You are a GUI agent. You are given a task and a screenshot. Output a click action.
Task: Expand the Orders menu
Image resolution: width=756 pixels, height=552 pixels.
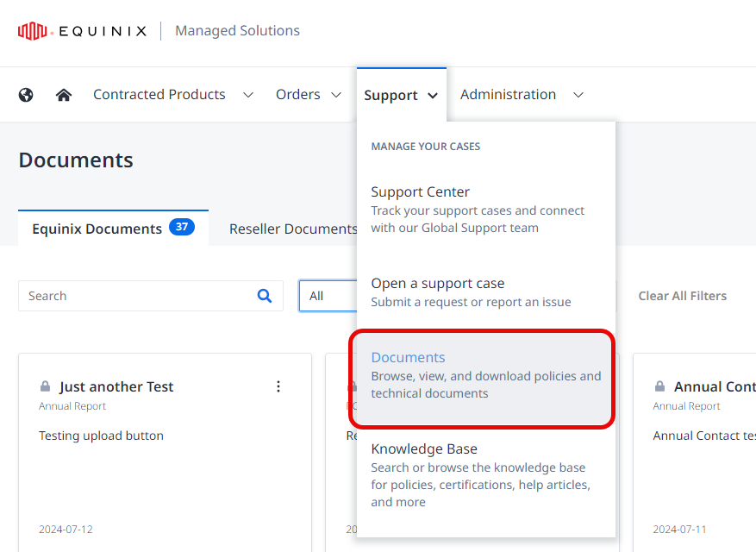pos(309,95)
